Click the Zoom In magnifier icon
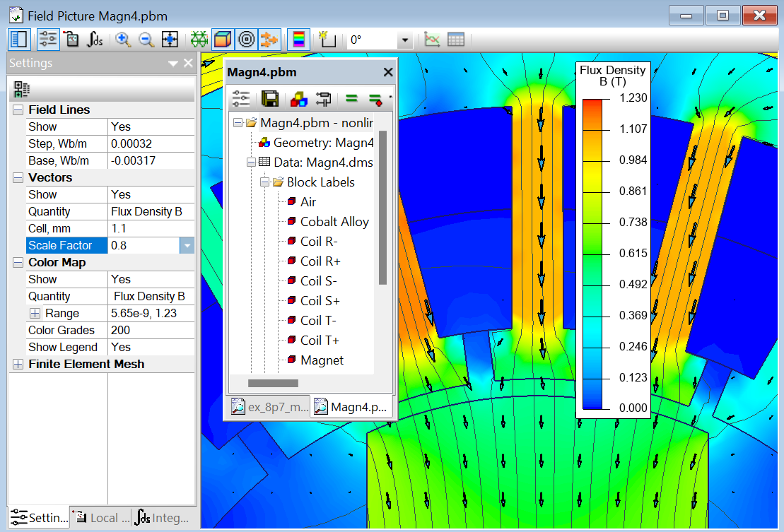The image size is (784, 532). coord(123,40)
